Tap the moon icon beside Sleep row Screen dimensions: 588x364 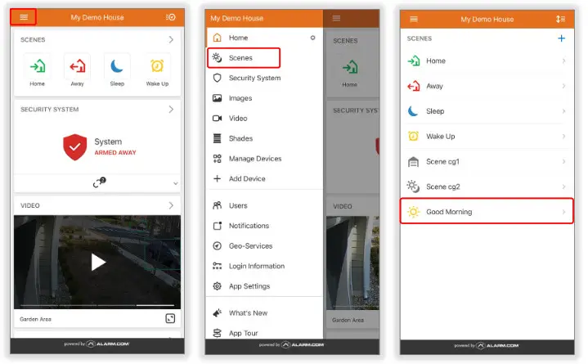(x=413, y=111)
